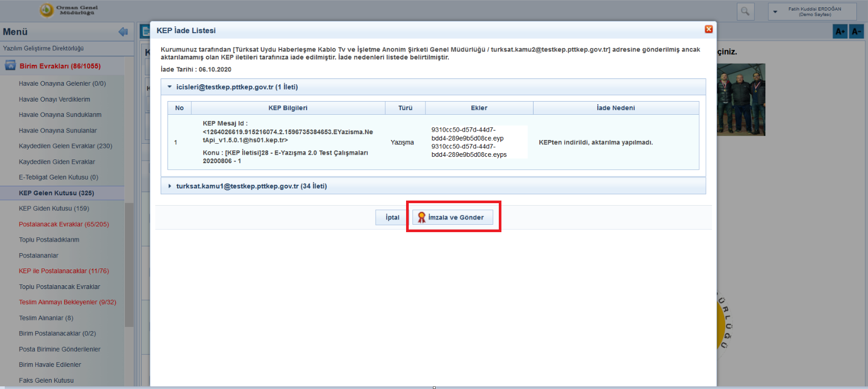Open the Fatih Kuddisi ERDOĞAN user dropdown

[775, 12]
